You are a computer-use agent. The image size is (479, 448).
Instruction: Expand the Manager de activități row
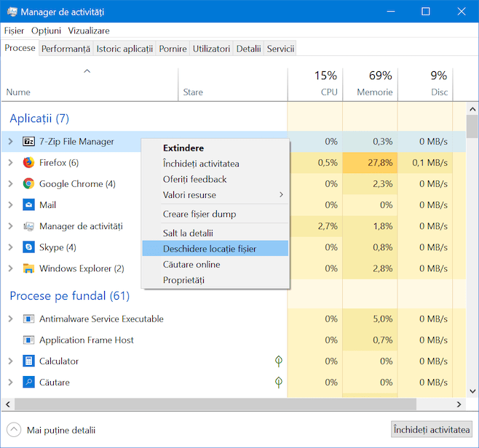(x=10, y=226)
